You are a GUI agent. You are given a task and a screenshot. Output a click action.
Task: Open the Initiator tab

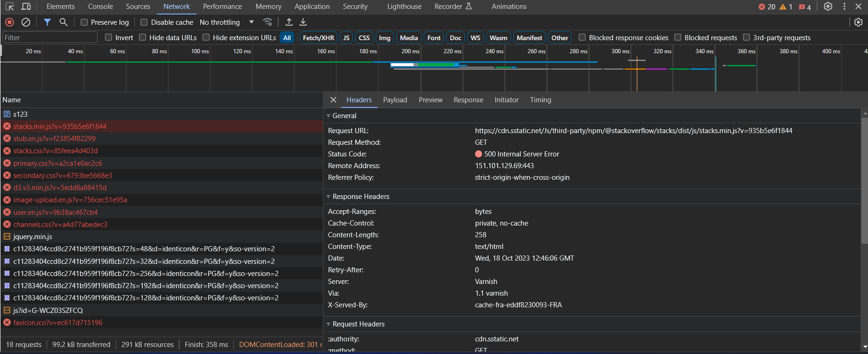click(507, 100)
